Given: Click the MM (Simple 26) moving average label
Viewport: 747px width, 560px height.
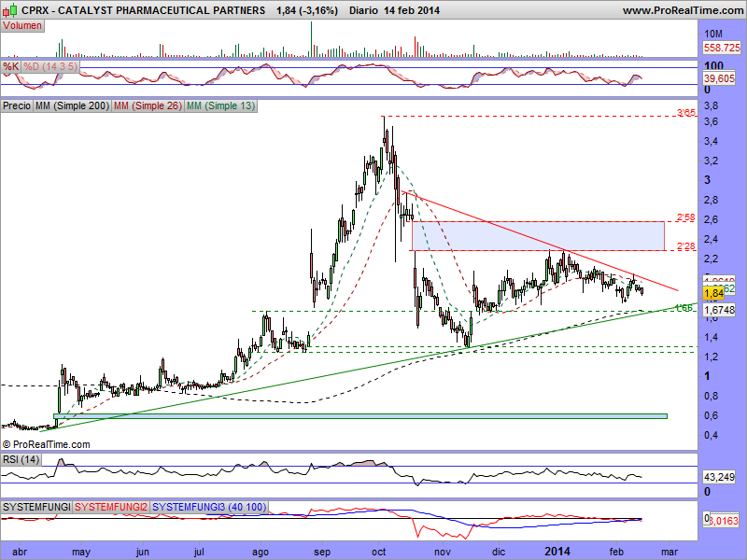Looking at the screenshot, I should tap(147, 106).
